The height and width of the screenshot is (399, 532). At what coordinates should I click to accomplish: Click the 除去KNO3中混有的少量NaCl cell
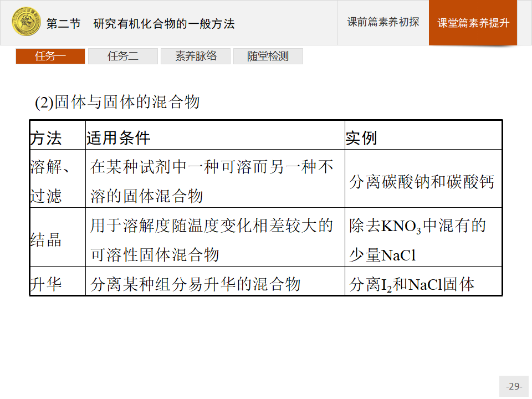[423, 237]
